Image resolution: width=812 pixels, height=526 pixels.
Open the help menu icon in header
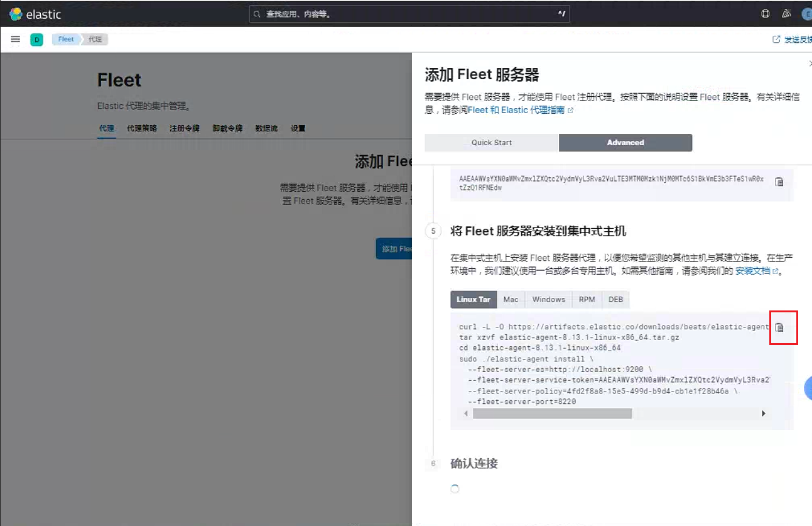pos(765,14)
